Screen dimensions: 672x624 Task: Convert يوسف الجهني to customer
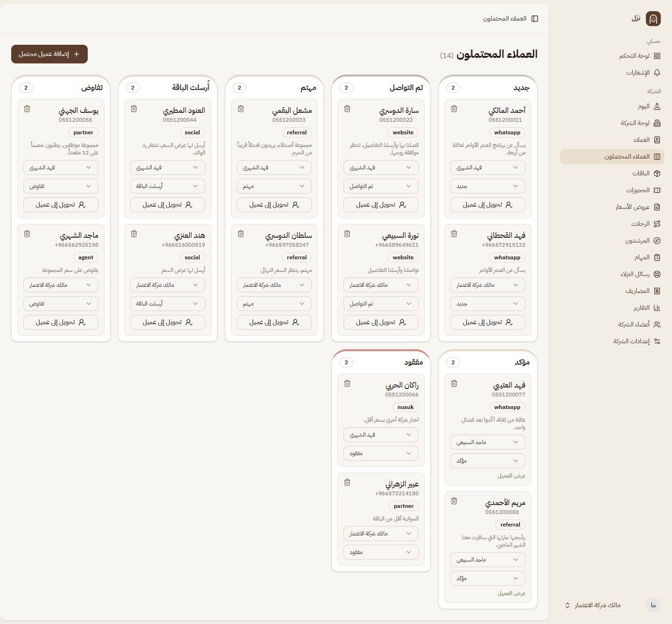(61, 205)
